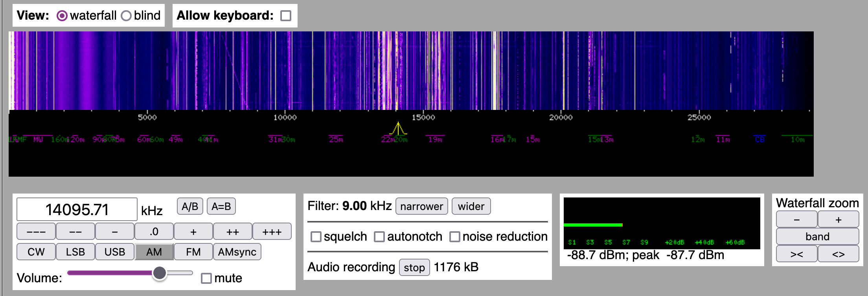Step frequency down with the triple-minus button

tap(36, 232)
